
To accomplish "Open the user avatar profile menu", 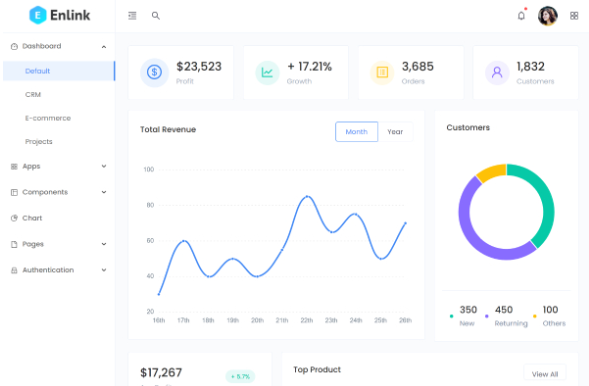I will [x=547, y=16].
